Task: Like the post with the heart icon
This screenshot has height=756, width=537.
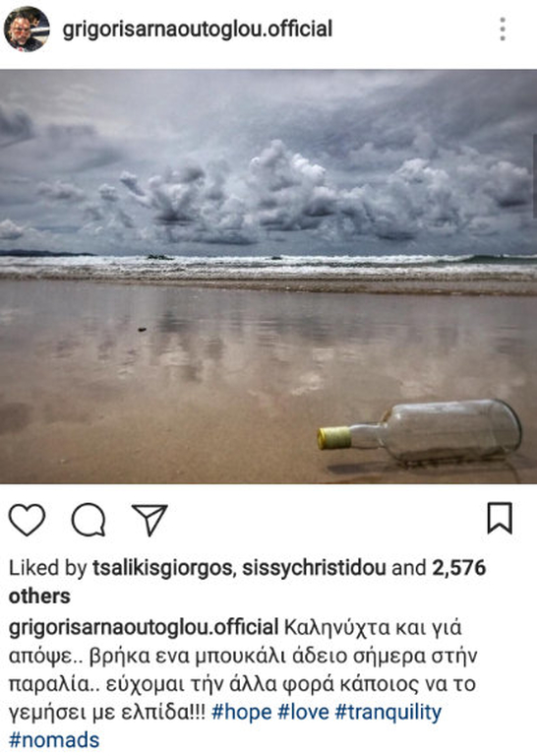Action: [27, 520]
